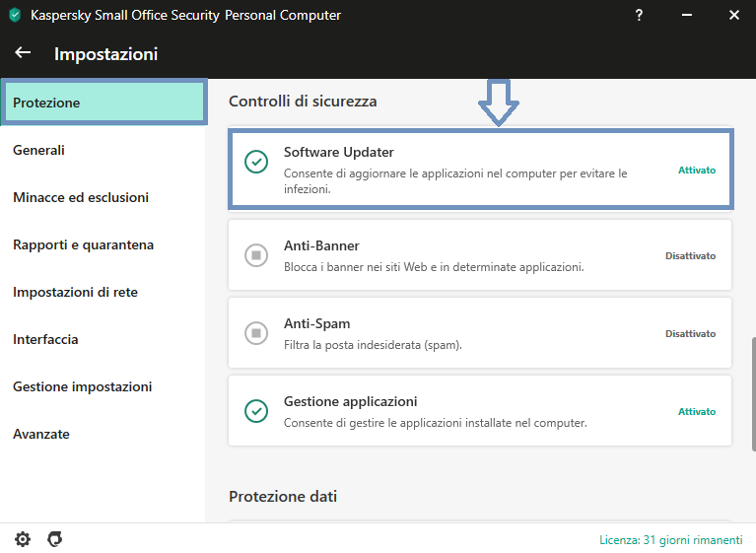Click the Software Updater green check icon
756x553 pixels.
coord(256,162)
